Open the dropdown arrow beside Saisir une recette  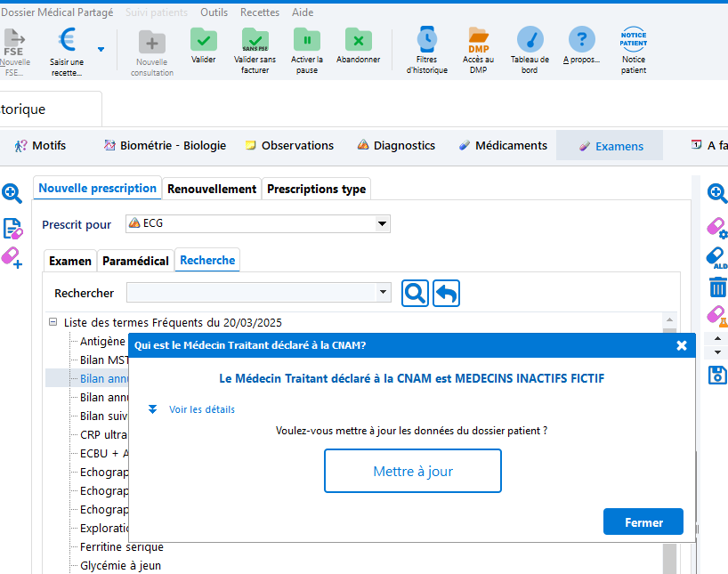coord(101,49)
